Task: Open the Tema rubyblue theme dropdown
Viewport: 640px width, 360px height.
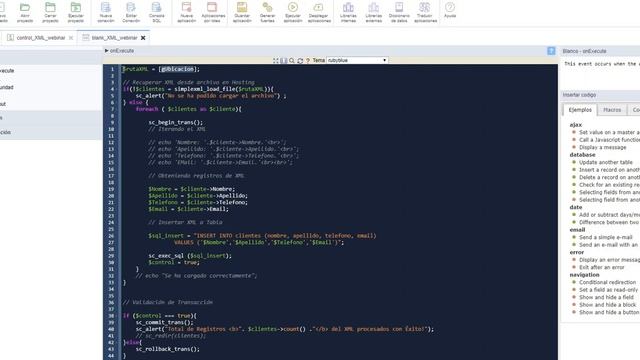Action: click(357, 60)
